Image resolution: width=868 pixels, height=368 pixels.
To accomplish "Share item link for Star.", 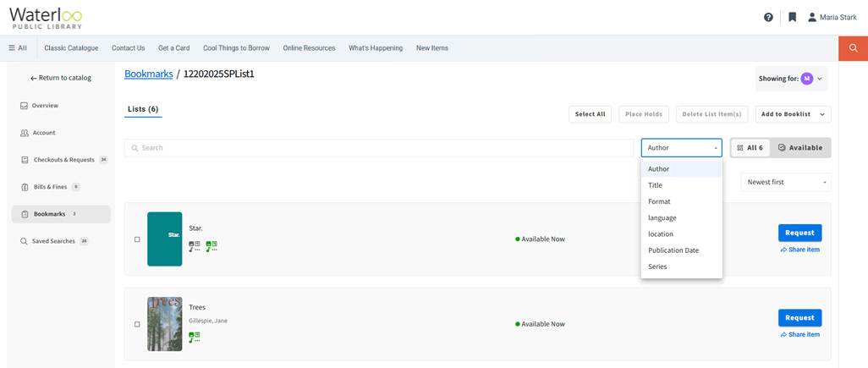I will [800, 250].
